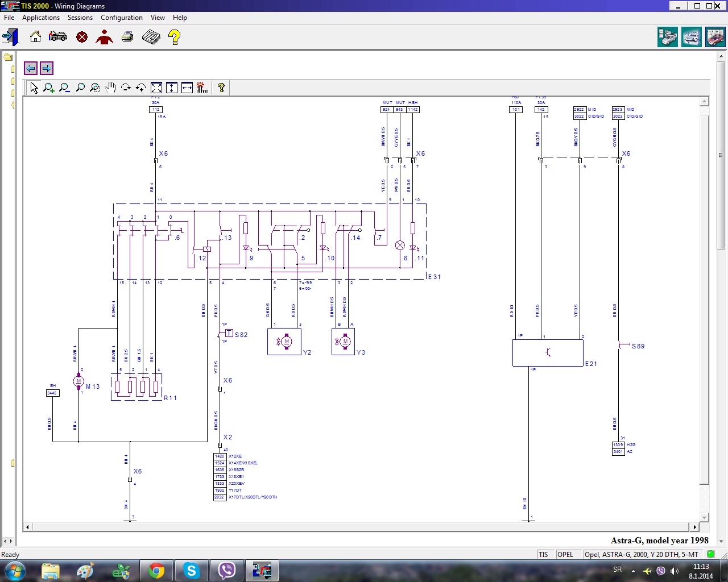728x582 pixels.
Task: Open Skype from the taskbar
Action: tap(192, 571)
